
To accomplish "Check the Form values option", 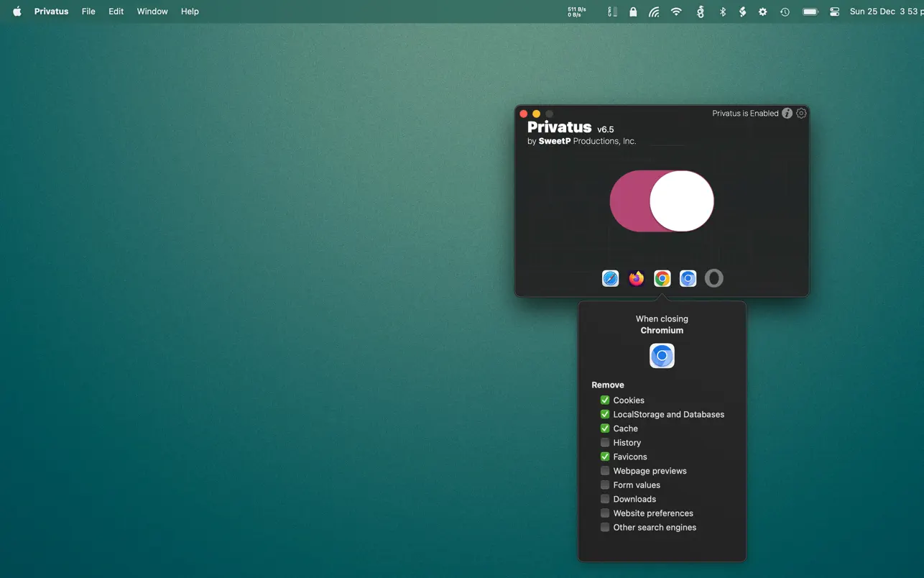I will [605, 485].
